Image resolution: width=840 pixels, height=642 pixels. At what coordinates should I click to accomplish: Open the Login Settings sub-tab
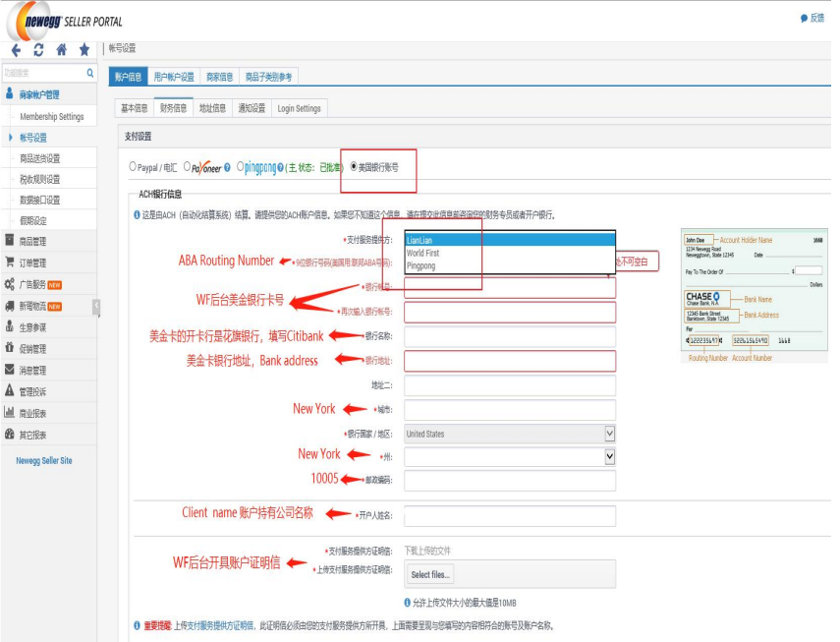coord(299,108)
